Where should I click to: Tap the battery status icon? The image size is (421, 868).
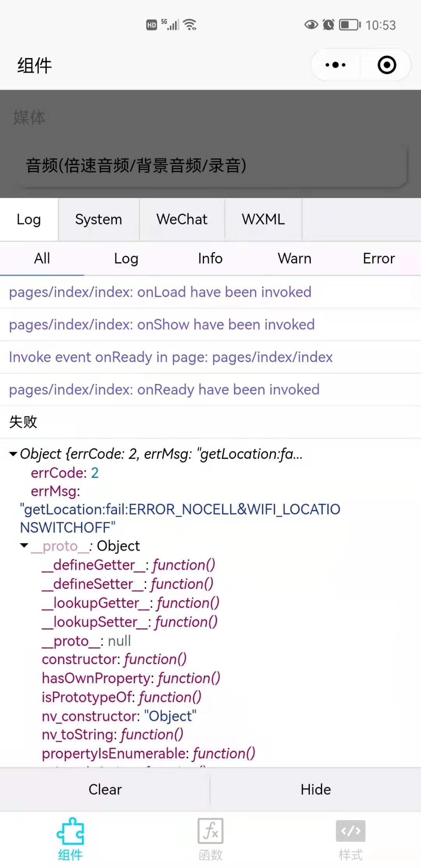click(x=350, y=25)
